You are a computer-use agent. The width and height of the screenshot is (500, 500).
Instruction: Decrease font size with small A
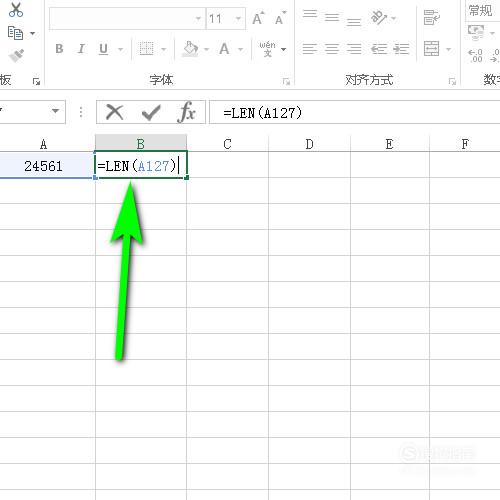[x=280, y=19]
